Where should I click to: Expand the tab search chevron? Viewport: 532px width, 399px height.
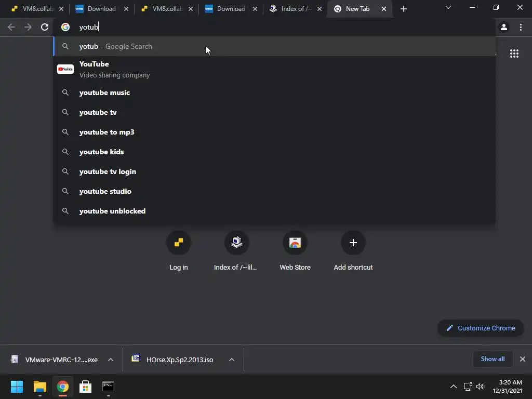point(448,7)
